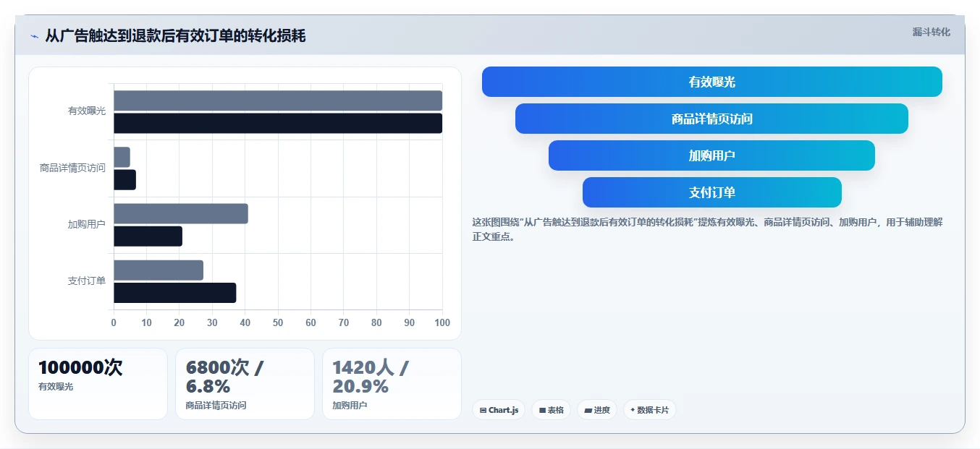Click the 数据卡片 tag chip
Image resolution: width=980 pixels, height=449 pixels.
(x=649, y=410)
